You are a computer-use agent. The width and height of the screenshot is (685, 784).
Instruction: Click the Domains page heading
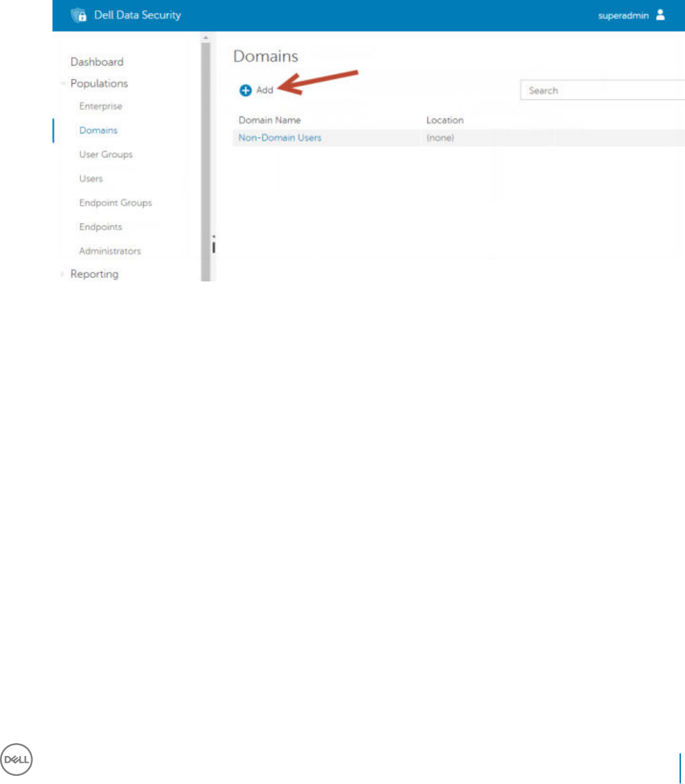[266, 56]
